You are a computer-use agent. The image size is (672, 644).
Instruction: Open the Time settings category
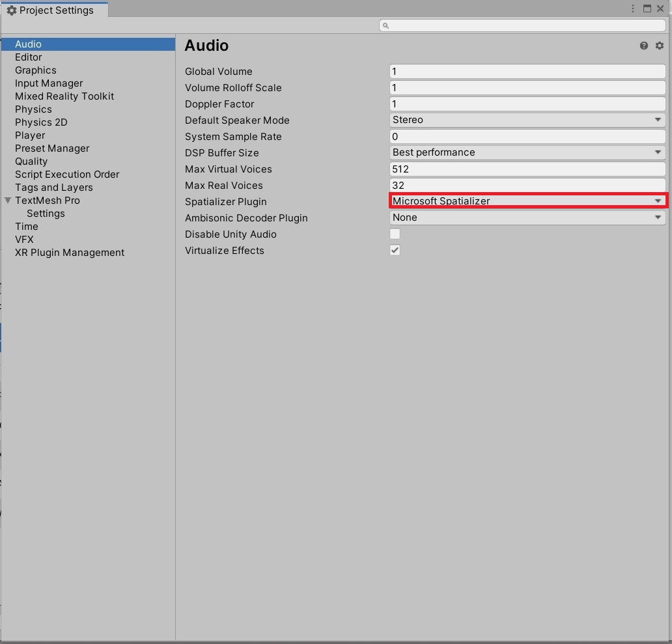[88, 226]
